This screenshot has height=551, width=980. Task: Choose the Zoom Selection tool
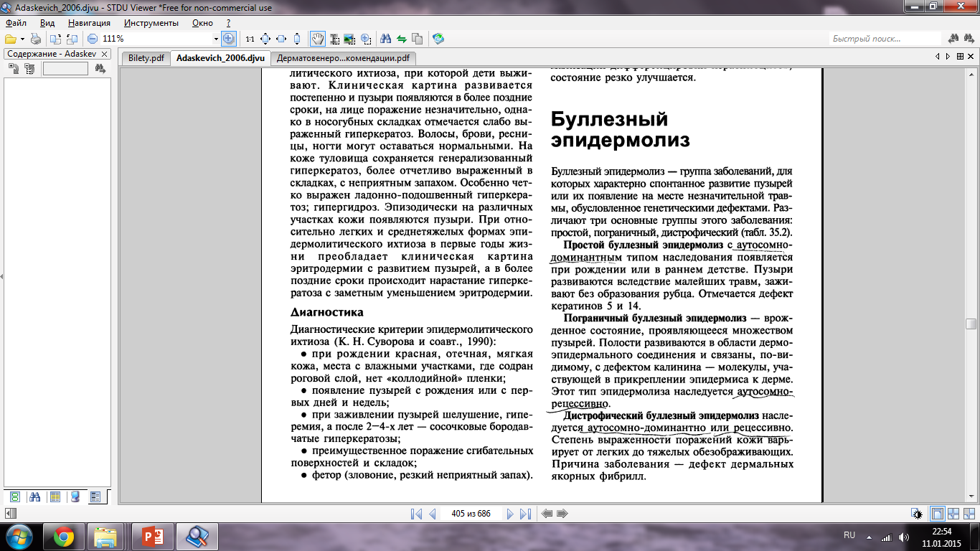366,39
